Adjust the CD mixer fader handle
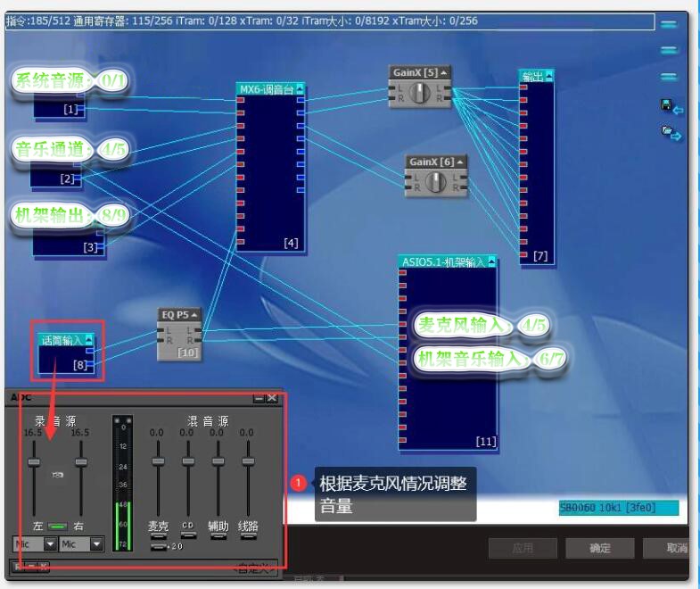Image resolution: width=700 pixels, height=589 pixels. 188,461
